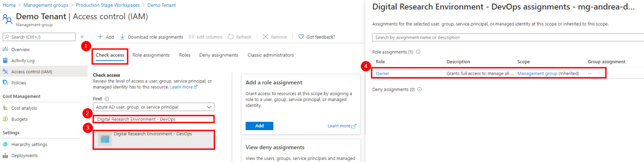The image size is (644, 162).
Task: Click the Overview sidebar icon
Action: coord(6,50)
